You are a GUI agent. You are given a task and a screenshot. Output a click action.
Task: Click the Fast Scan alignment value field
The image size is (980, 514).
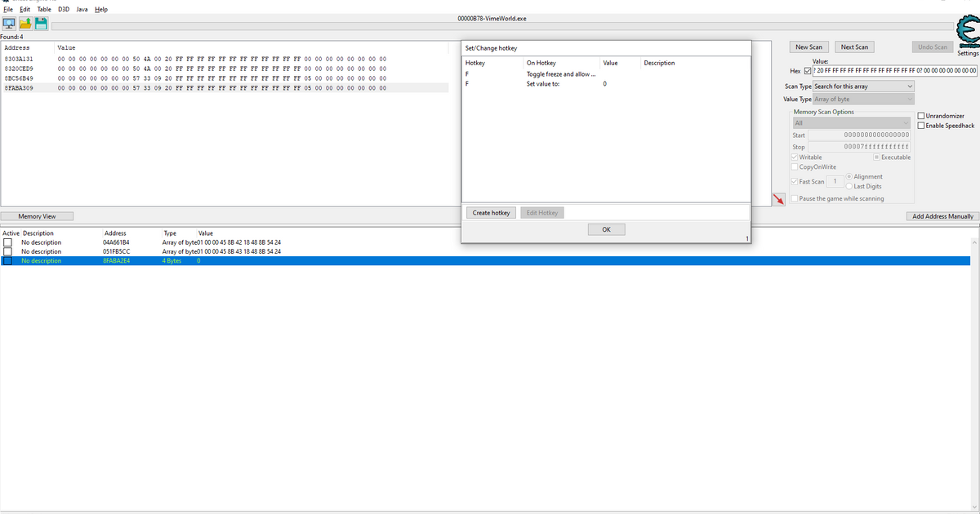coord(835,182)
